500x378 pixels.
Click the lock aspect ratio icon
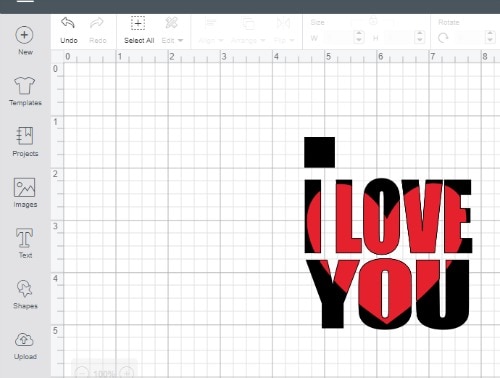[373, 21]
